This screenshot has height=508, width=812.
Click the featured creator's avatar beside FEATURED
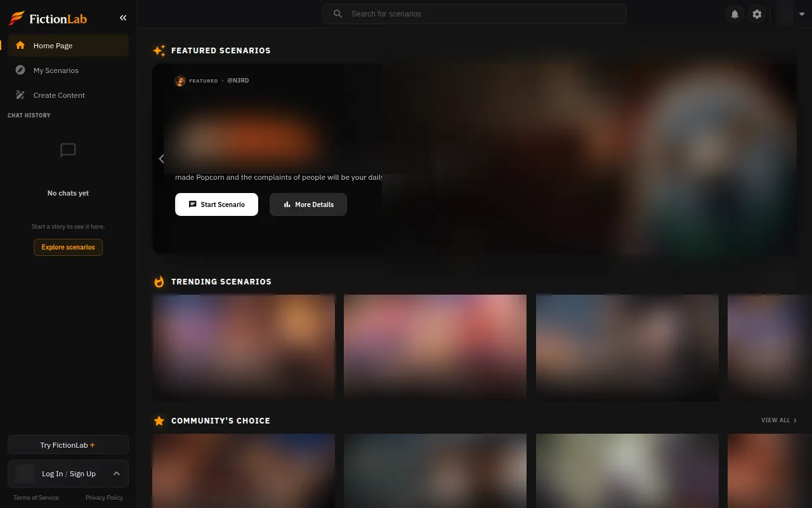(180, 81)
